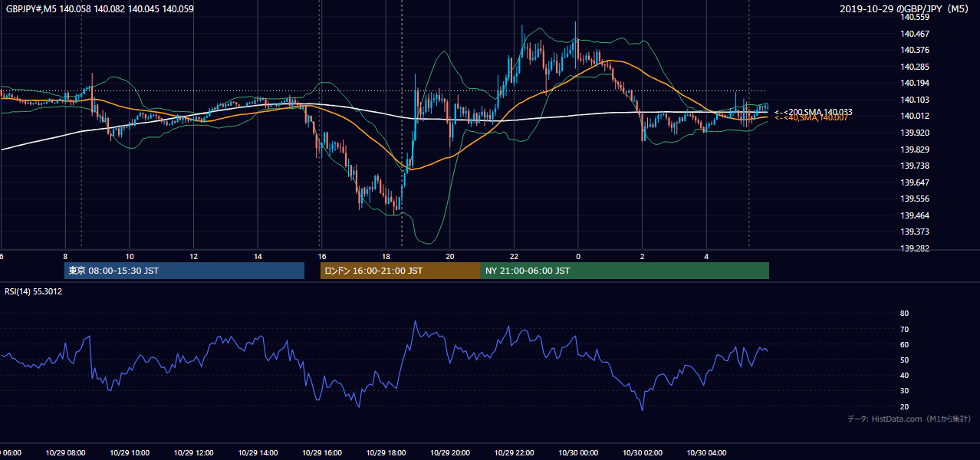Click price axis value 140.285
The width and height of the screenshot is (980, 460).
(915, 67)
